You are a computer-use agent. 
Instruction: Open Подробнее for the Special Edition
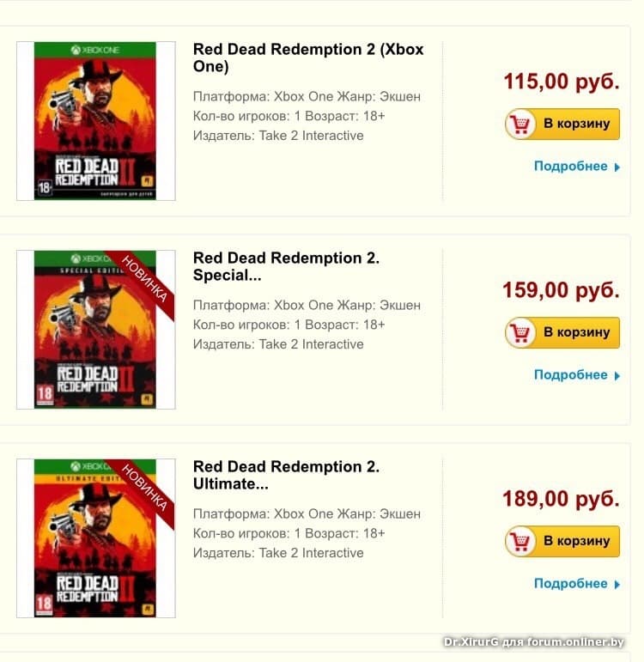[570, 375]
